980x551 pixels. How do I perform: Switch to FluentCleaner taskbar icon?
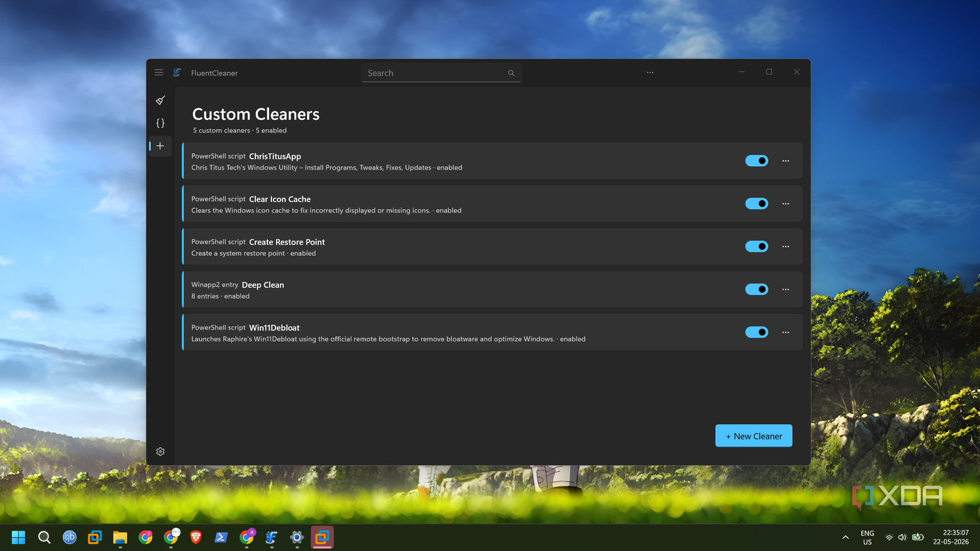[x=271, y=537]
